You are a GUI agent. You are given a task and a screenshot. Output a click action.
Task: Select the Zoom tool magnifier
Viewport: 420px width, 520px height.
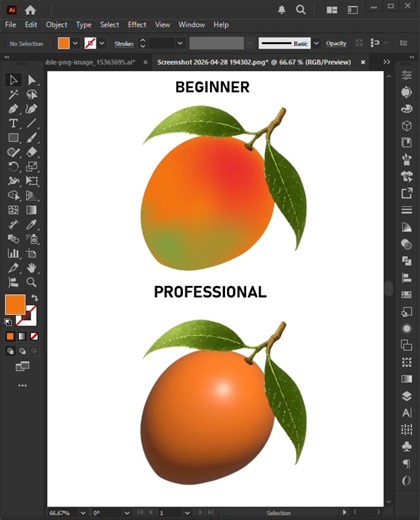point(32,282)
